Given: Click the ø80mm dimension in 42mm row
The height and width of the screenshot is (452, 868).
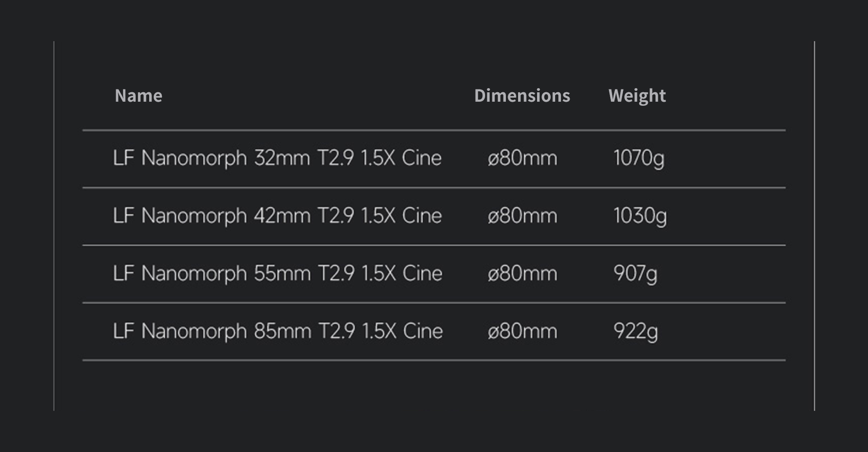Looking at the screenshot, I should click(522, 216).
